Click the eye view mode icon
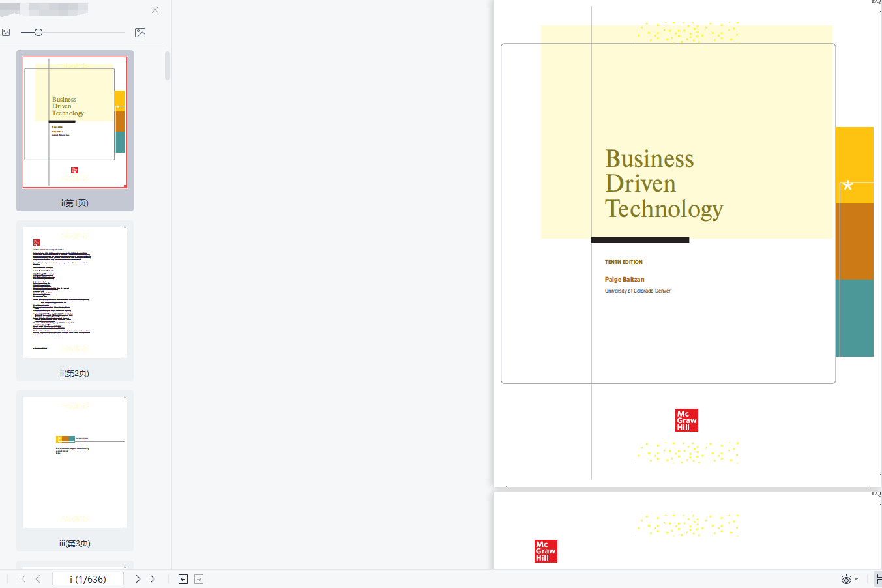 (x=846, y=580)
